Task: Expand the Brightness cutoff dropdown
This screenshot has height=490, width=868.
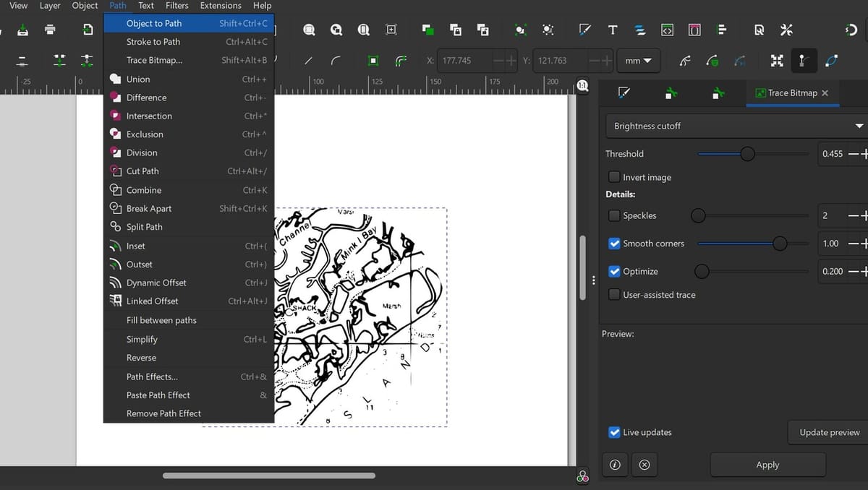Action: (x=736, y=126)
